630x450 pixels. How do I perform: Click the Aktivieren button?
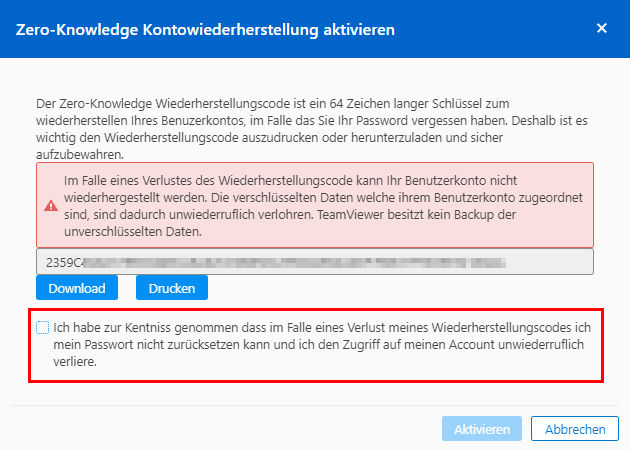[482, 429]
